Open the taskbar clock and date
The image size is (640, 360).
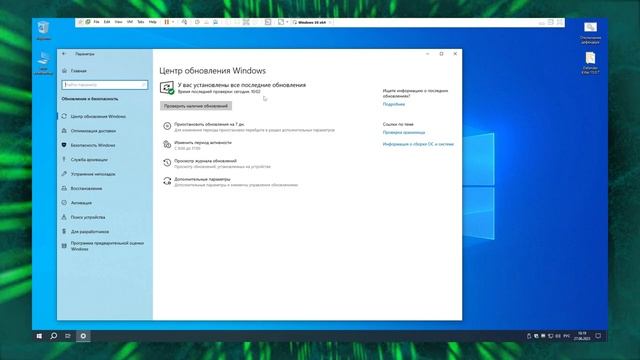point(582,336)
